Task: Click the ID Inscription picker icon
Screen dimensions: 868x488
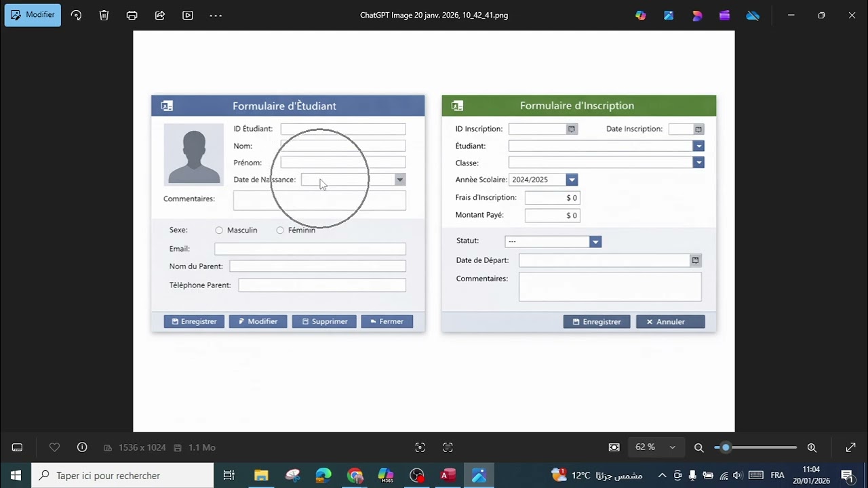Action: [x=571, y=129]
